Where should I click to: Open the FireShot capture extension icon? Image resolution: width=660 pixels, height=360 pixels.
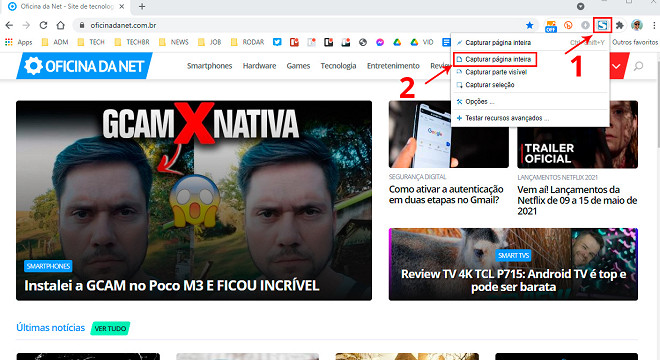click(602, 25)
